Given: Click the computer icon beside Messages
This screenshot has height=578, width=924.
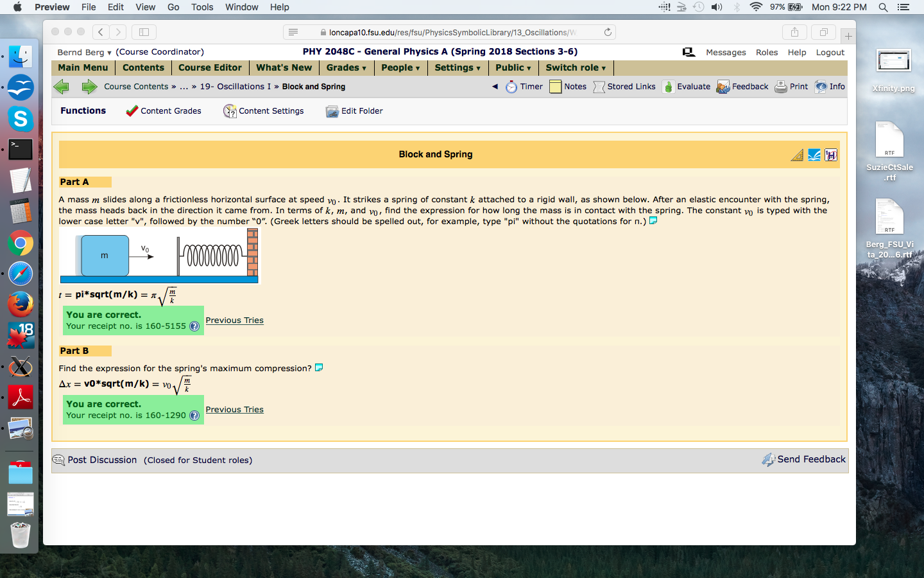Looking at the screenshot, I should point(689,52).
